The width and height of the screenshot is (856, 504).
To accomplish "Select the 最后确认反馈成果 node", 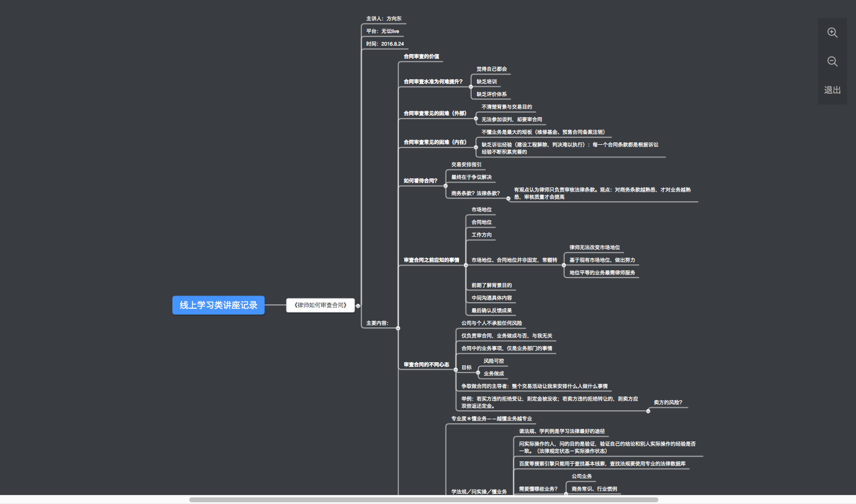I will click(x=491, y=311).
